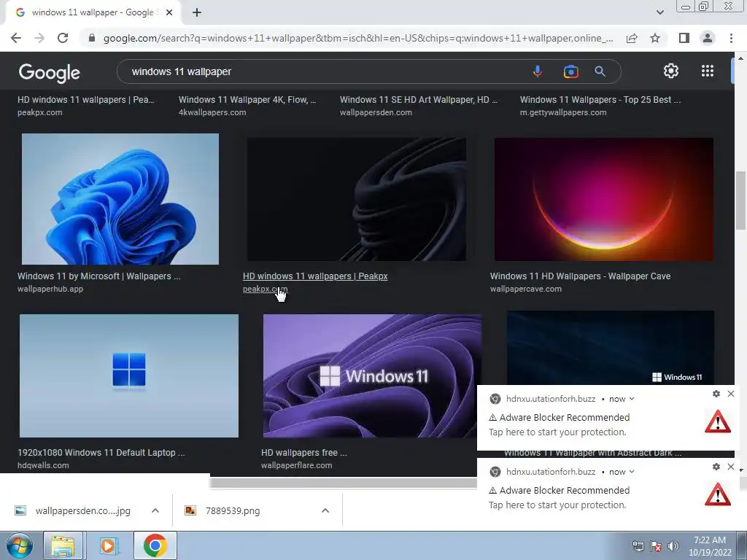
Task: Open the Chrome profile icon
Action: point(708,38)
